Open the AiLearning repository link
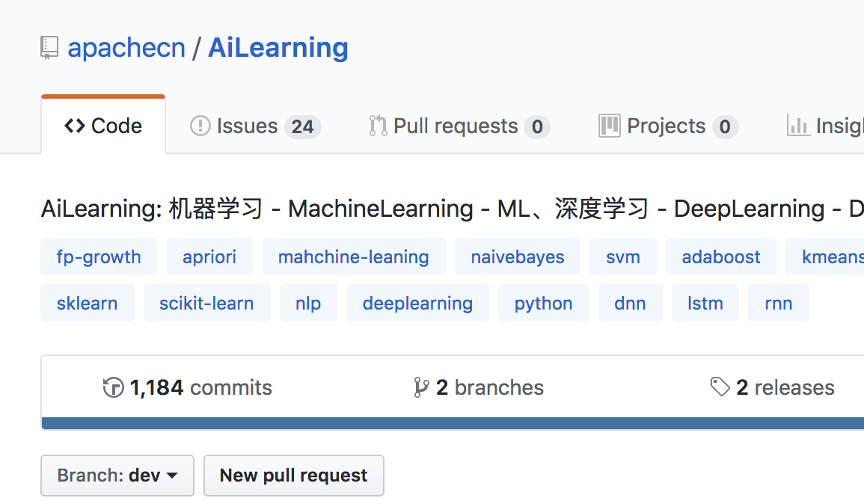 click(x=278, y=48)
